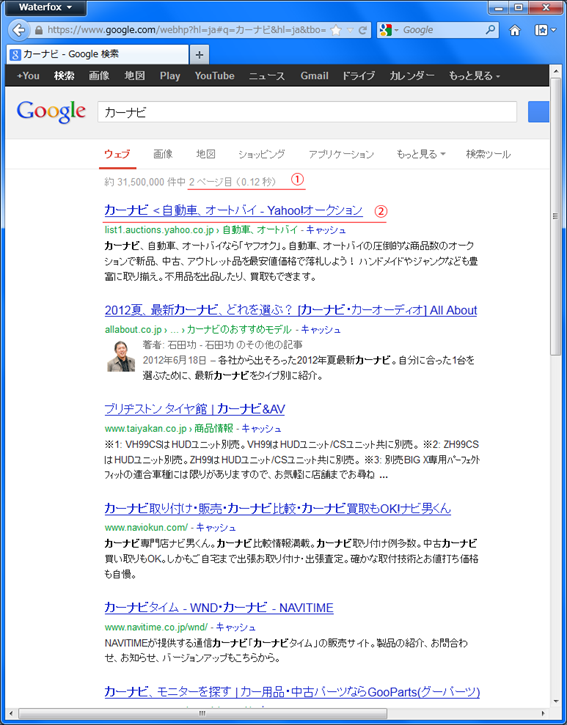The width and height of the screenshot is (567, 725).
Task: Expand もっと見る under the search box
Action: [x=421, y=154]
